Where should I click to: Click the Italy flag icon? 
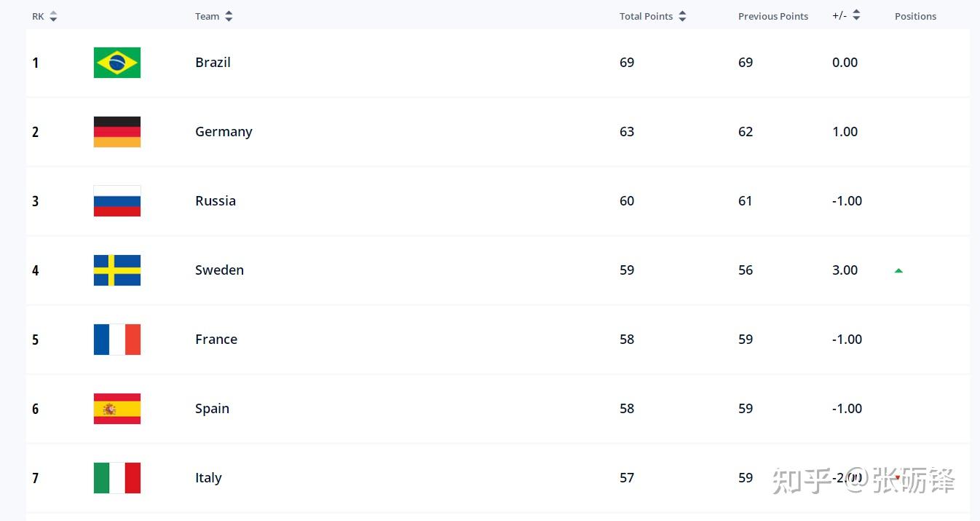tap(116, 478)
